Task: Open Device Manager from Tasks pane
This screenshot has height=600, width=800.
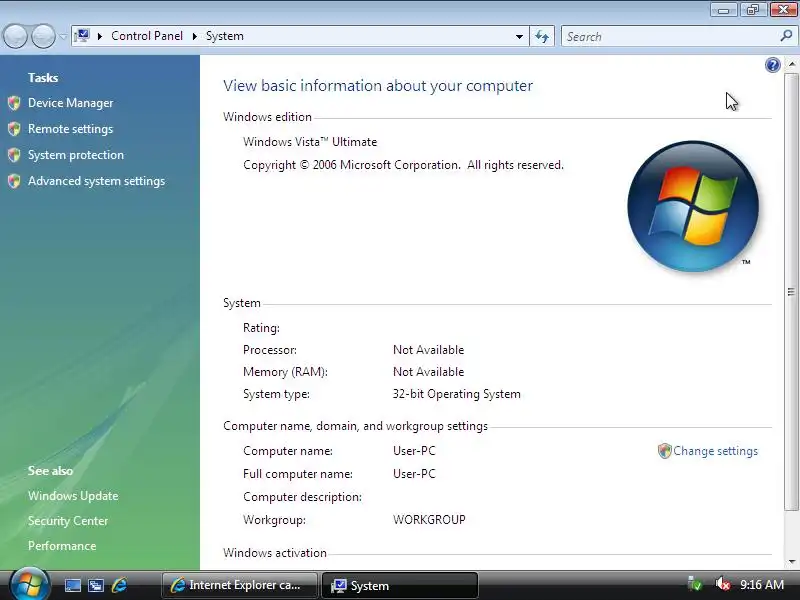Action: click(x=70, y=103)
